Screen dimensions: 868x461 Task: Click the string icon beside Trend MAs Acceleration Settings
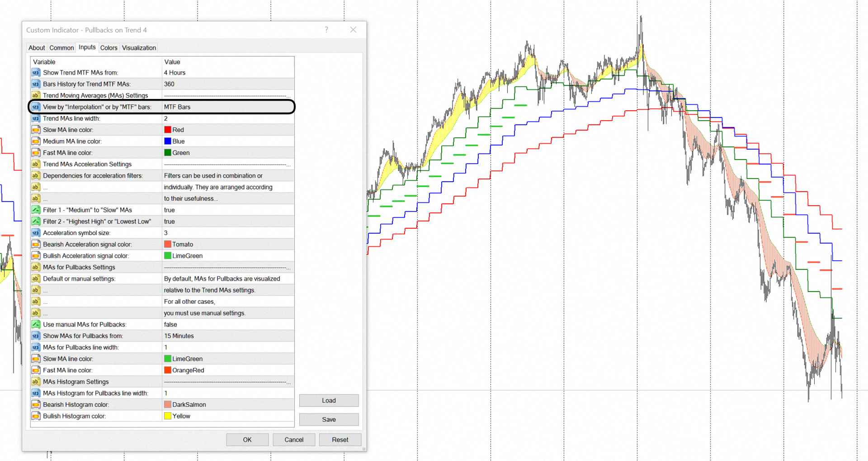(x=36, y=164)
